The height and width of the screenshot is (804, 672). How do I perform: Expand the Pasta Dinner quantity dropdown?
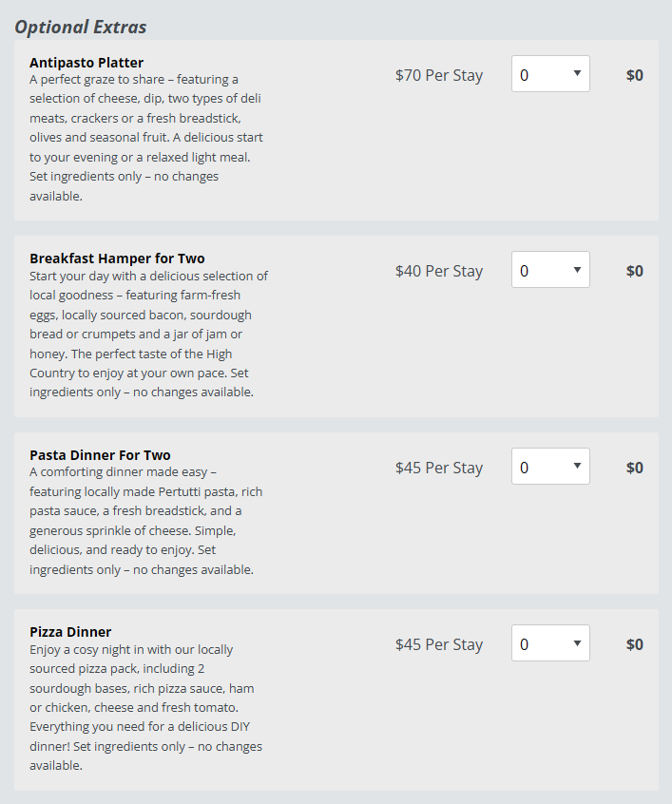(550, 467)
